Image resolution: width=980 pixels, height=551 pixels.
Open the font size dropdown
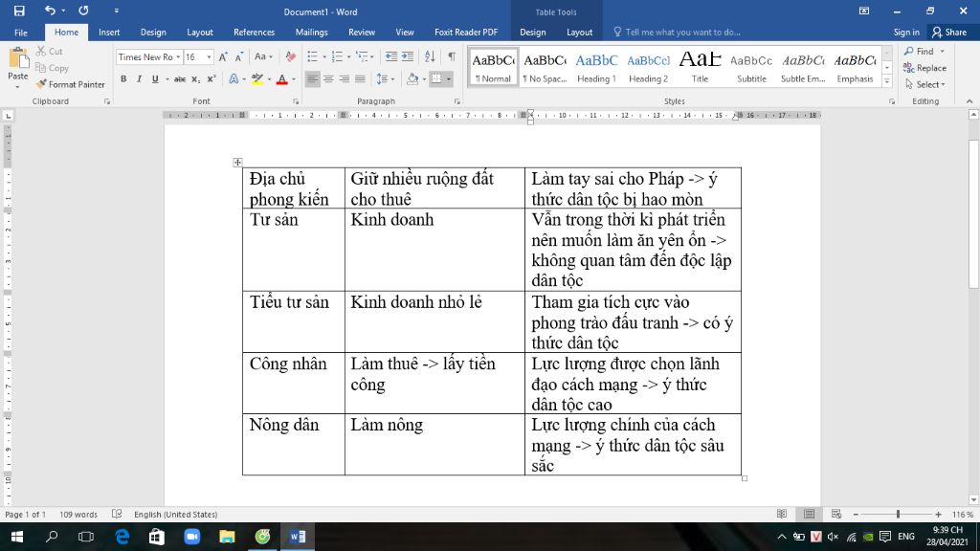click(209, 56)
